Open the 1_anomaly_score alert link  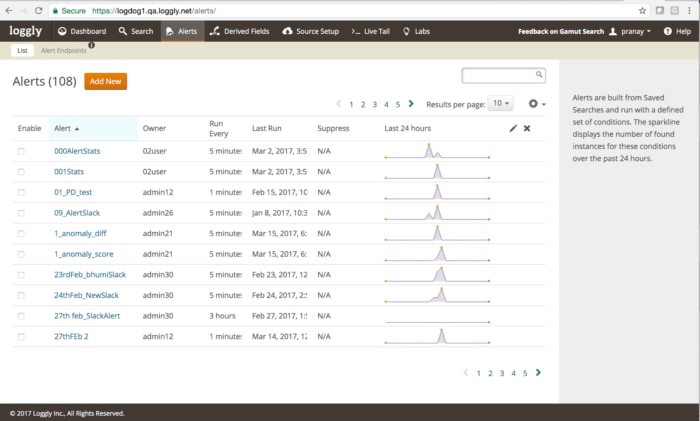84,254
